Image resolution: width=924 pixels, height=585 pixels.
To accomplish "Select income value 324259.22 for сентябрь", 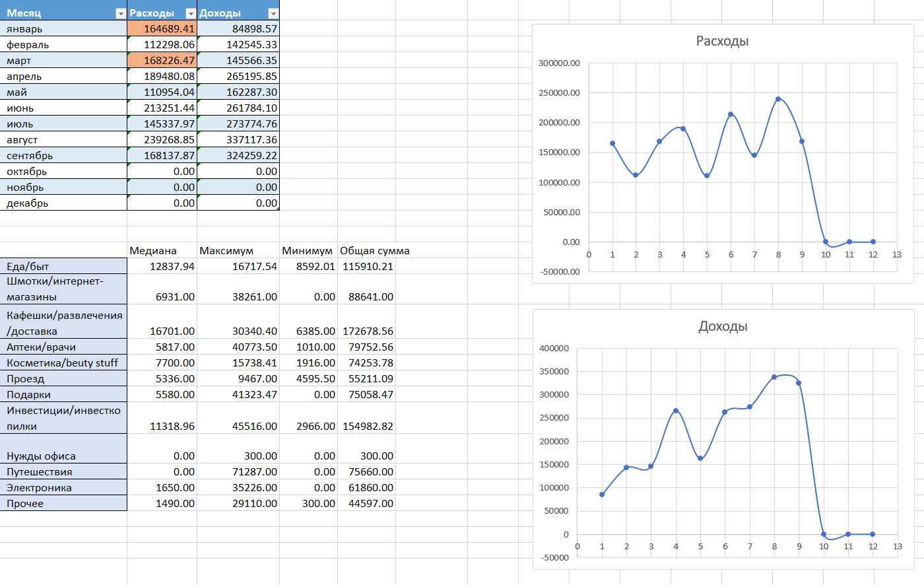I will tap(238, 155).
